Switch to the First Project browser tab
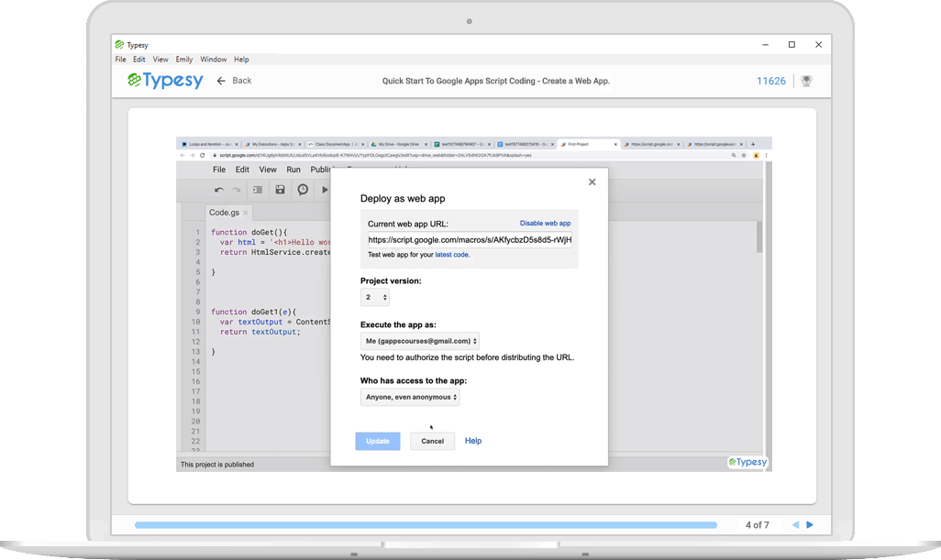This screenshot has width=941, height=560. tap(586, 144)
